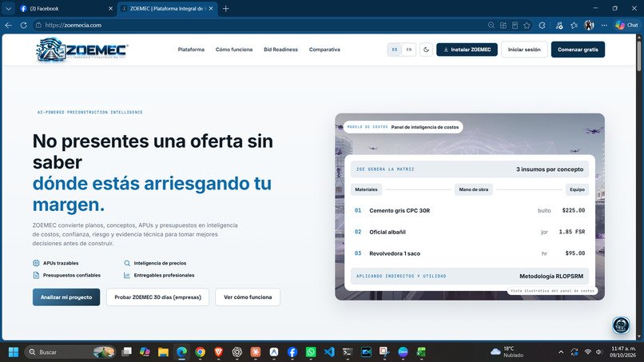This screenshot has width=644, height=362.
Task: Open the browser apps grid icon
Action: coord(503,25)
